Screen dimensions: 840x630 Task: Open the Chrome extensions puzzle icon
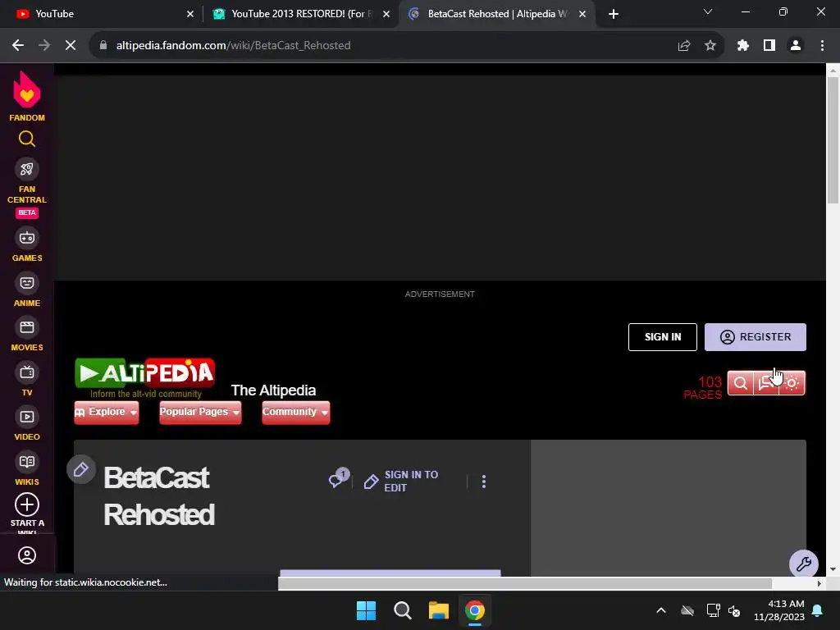(x=742, y=46)
